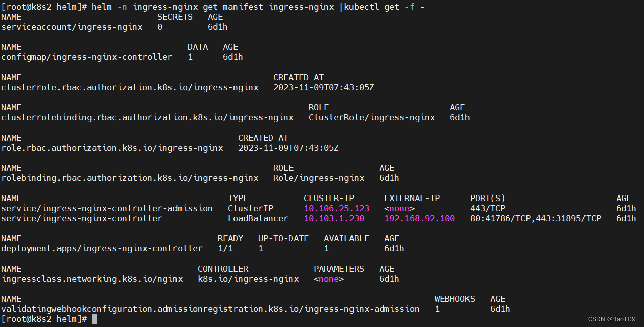Click the PORT(S) column header
644x327 pixels.
[488, 198]
